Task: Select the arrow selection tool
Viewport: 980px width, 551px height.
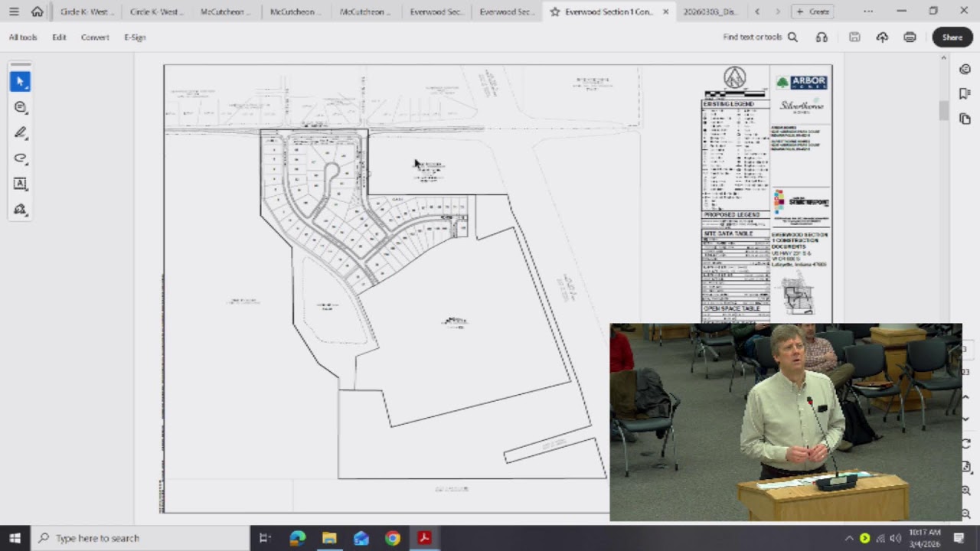Action: point(20,81)
